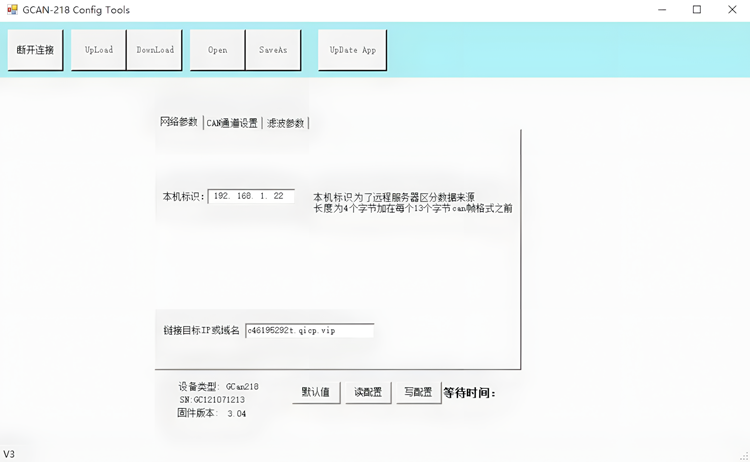
Task: Minimize the GCAN-218 Config Tools window
Action: 662,10
